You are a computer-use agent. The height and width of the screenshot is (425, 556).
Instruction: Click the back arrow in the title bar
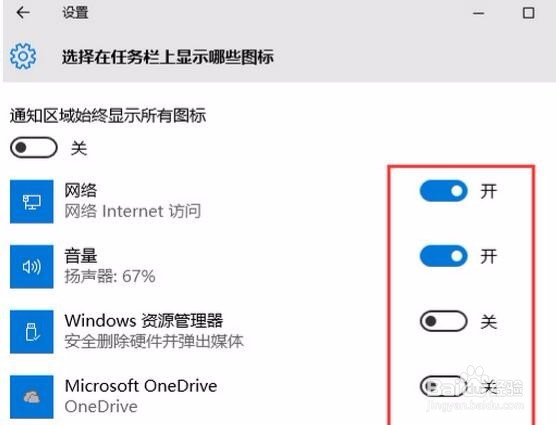pyautogui.click(x=23, y=13)
